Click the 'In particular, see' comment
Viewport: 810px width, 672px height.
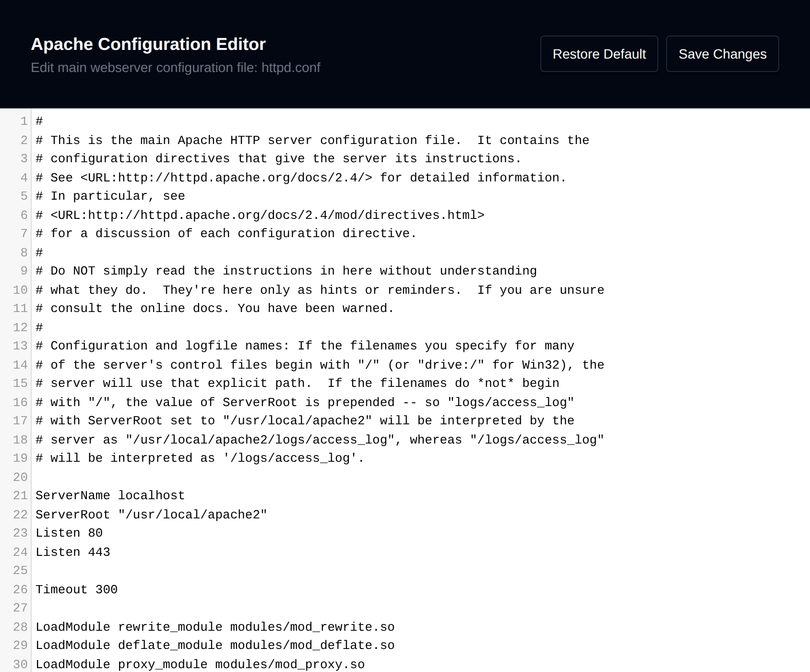110,196
